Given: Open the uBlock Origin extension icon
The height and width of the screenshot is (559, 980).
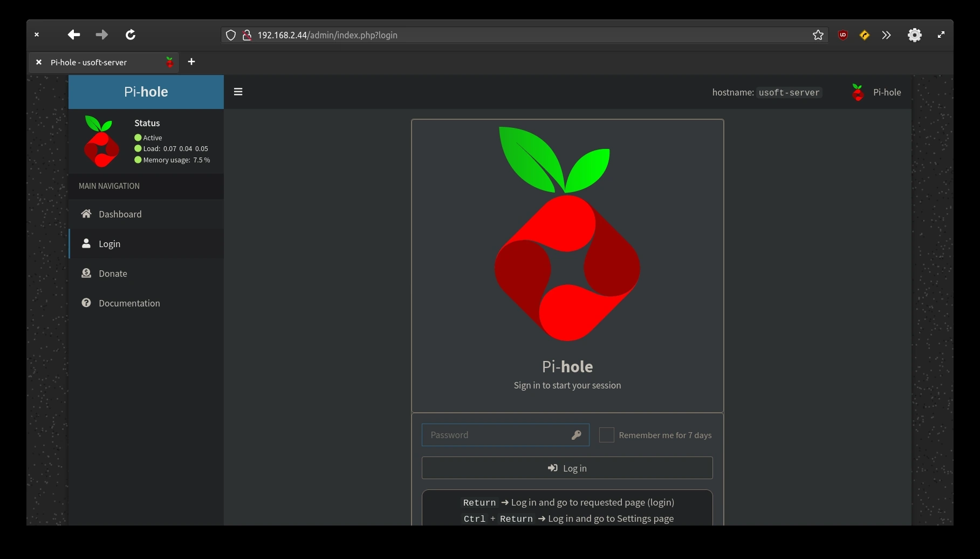Looking at the screenshot, I should coord(843,35).
